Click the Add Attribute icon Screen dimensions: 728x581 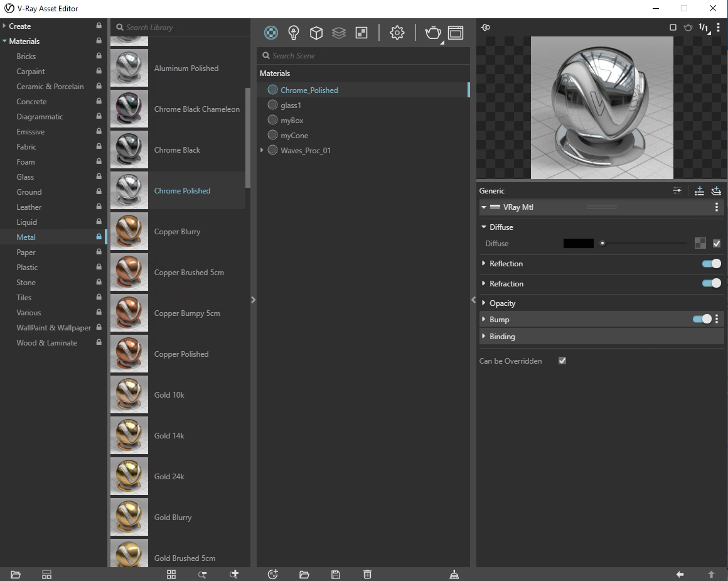[699, 190]
